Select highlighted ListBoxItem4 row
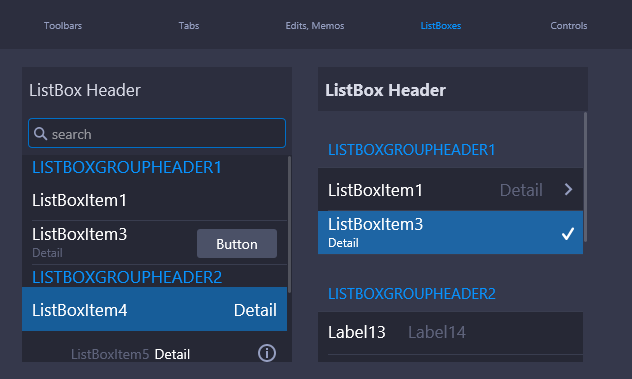The width and height of the screenshot is (632, 379). click(154, 309)
